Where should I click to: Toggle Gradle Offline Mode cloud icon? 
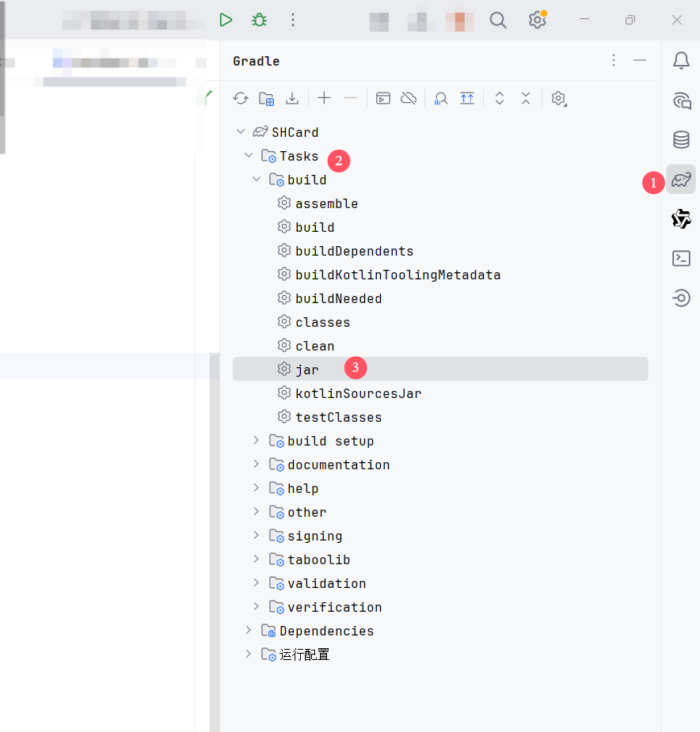tap(409, 98)
